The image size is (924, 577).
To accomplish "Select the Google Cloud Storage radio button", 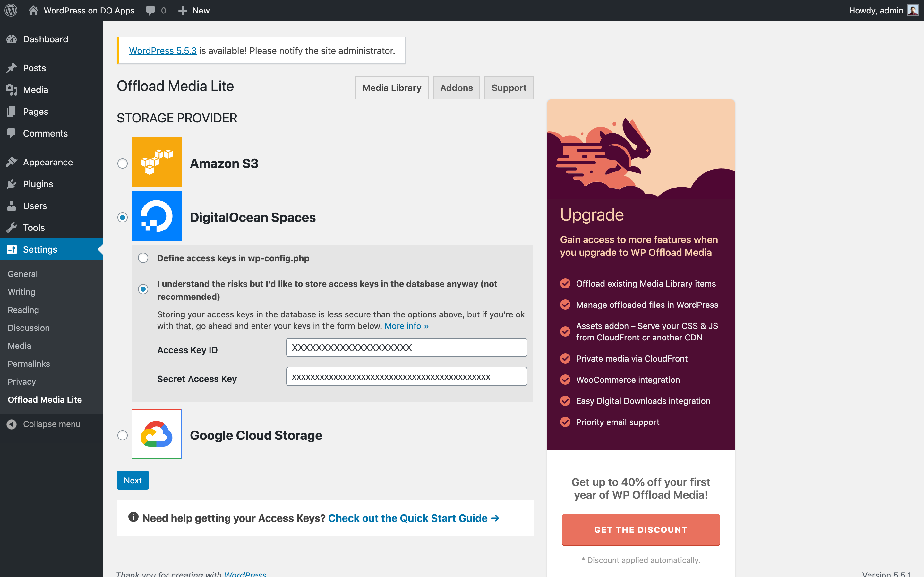I will [x=123, y=435].
